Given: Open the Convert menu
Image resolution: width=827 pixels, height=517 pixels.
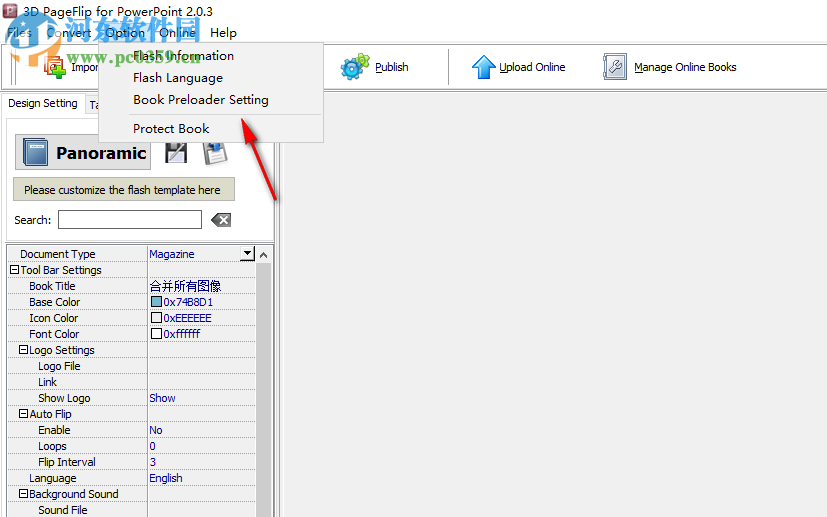Looking at the screenshot, I should click(69, 33).
